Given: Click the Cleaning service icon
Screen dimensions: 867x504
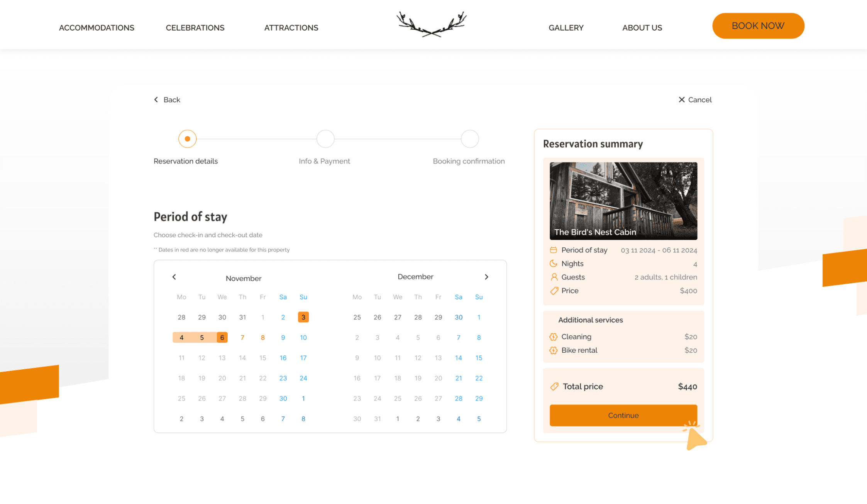Looking at the screenshot, I should pos(554,337).
